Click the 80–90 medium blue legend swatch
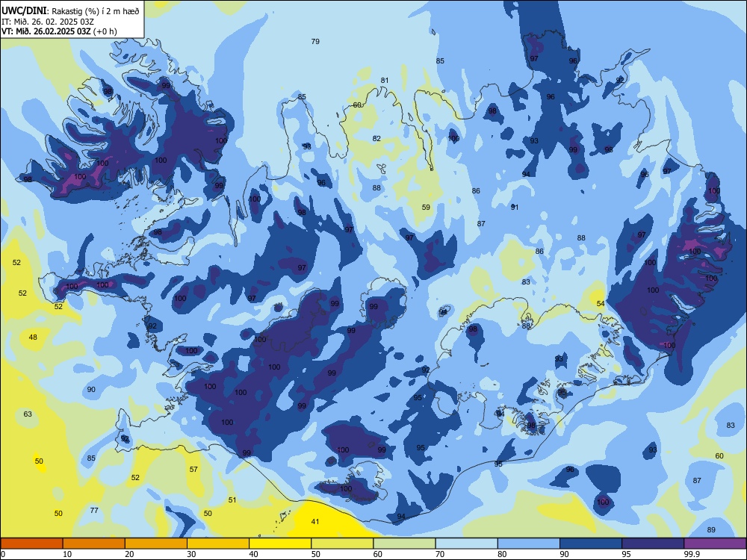Viewport: 747px width, 560px height. coord(529,544)
